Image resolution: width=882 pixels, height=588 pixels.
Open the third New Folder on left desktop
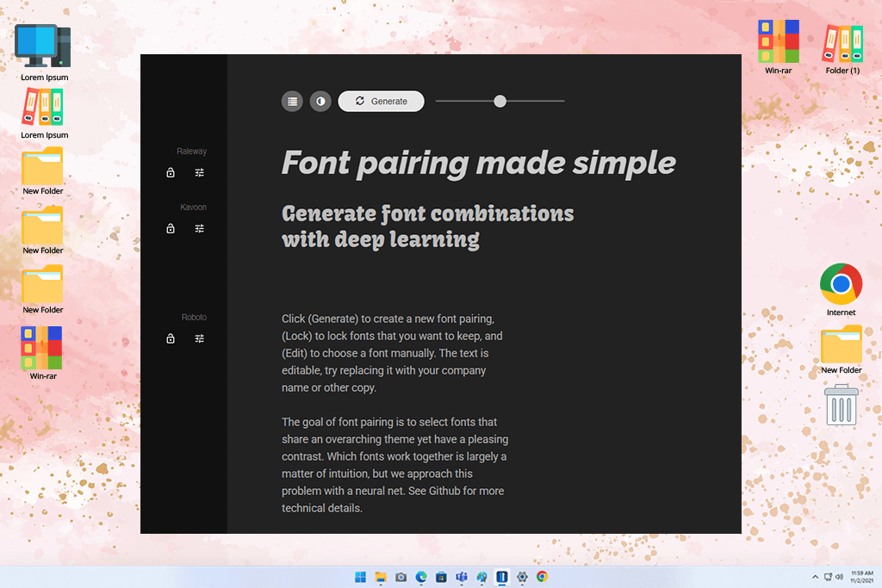pos(43,290)
